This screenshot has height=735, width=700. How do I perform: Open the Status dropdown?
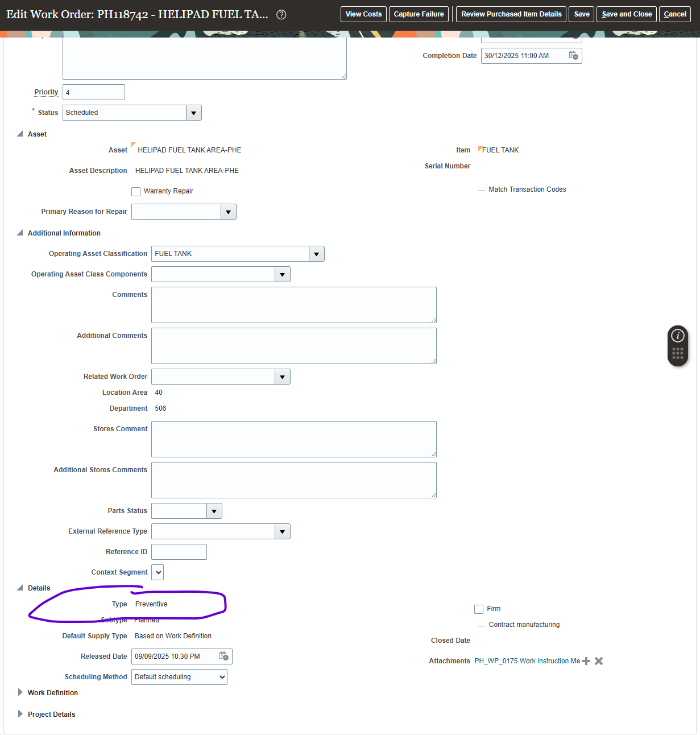tap(194, 113)
